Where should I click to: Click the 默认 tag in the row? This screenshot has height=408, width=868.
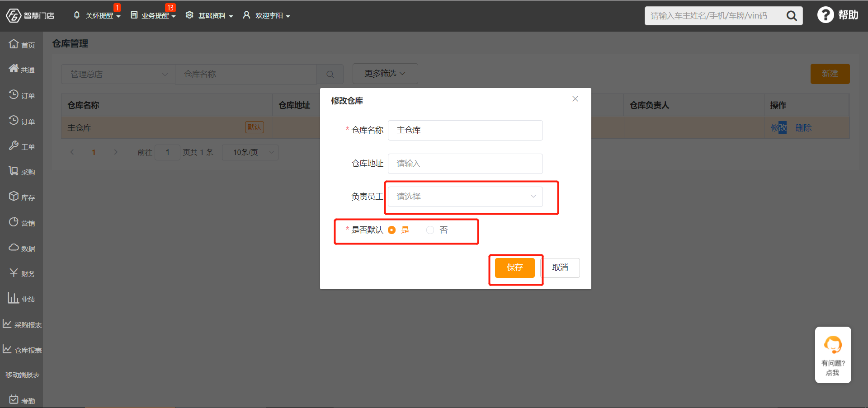[x=255, y=127]
